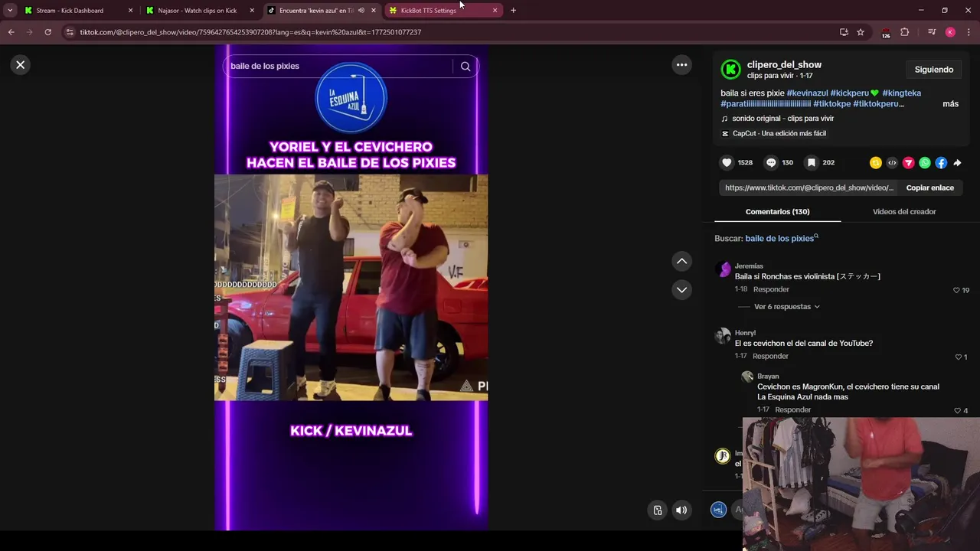
Task: Open the three-dots more options menu
Action: (681, 65)
